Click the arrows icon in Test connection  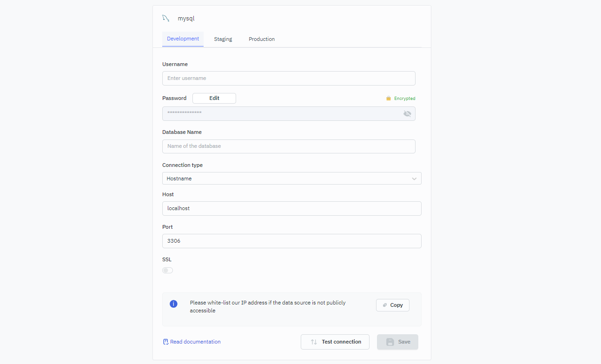click(x=314, y=342)
